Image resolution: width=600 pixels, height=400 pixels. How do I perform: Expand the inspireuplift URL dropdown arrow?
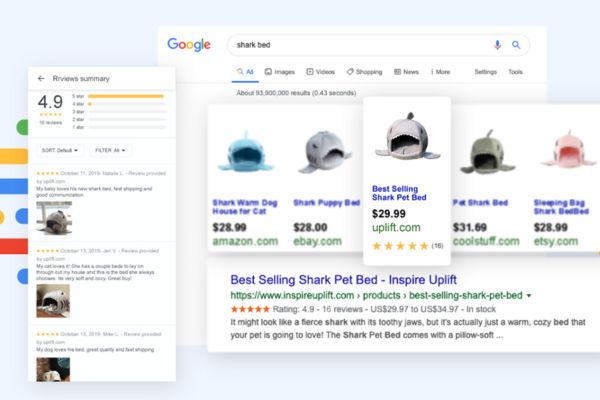point(529,296)
